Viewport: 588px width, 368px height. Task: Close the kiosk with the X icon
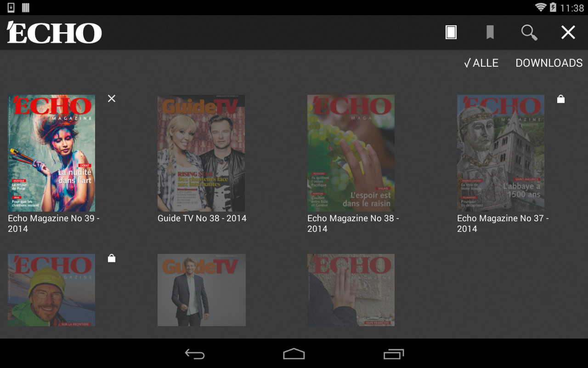point(568,32)
